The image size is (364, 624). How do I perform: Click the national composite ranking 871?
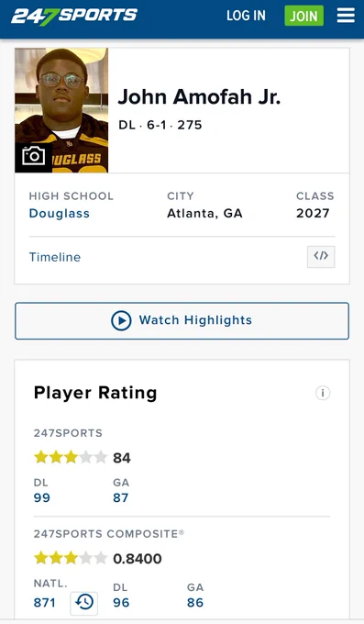point(45,603)
